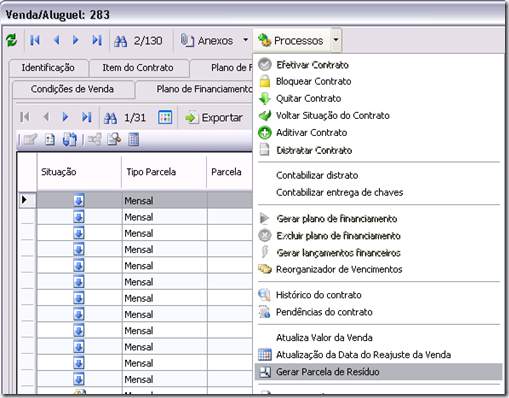Screen dimensions: 509x398
Task: Select Quitar Contrato menu item
Action: point(379,98)
